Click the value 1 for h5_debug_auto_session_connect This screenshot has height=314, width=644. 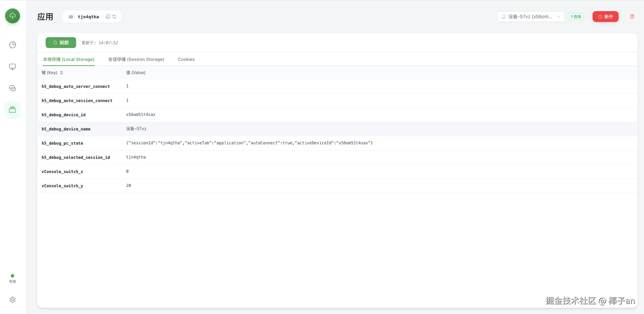click(x=128, y=100)
